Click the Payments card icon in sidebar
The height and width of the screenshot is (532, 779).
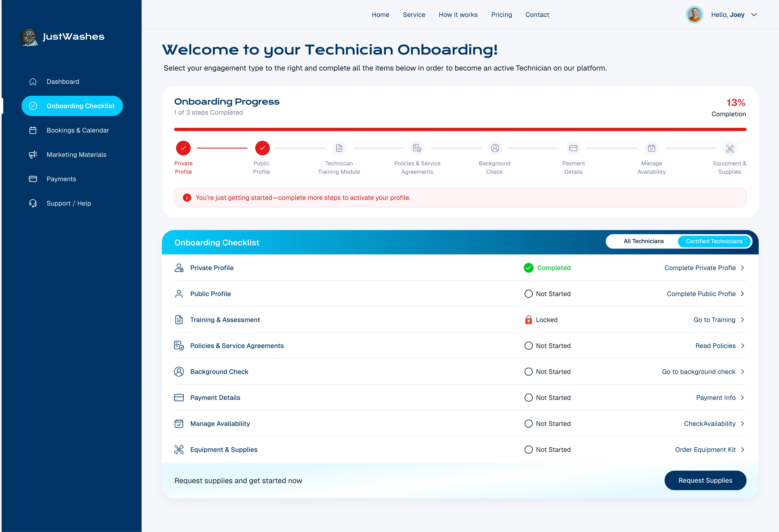click(33, 179)
